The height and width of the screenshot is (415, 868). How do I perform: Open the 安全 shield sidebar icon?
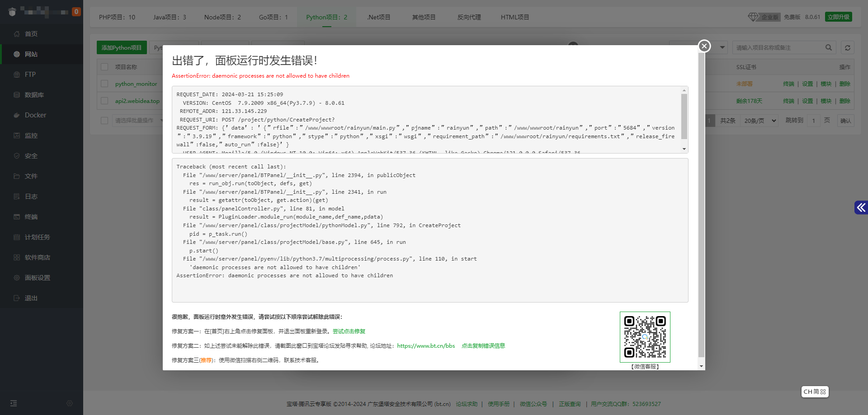pos(17,156)
